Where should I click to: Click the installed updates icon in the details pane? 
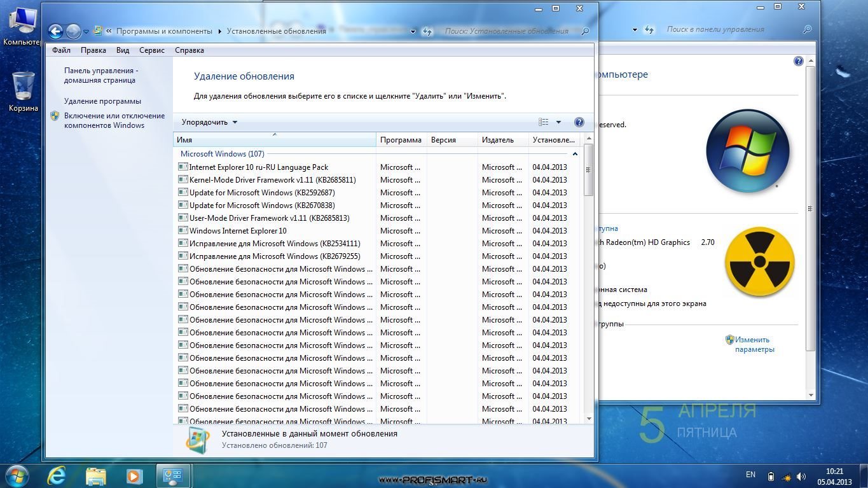coord(198,440)
